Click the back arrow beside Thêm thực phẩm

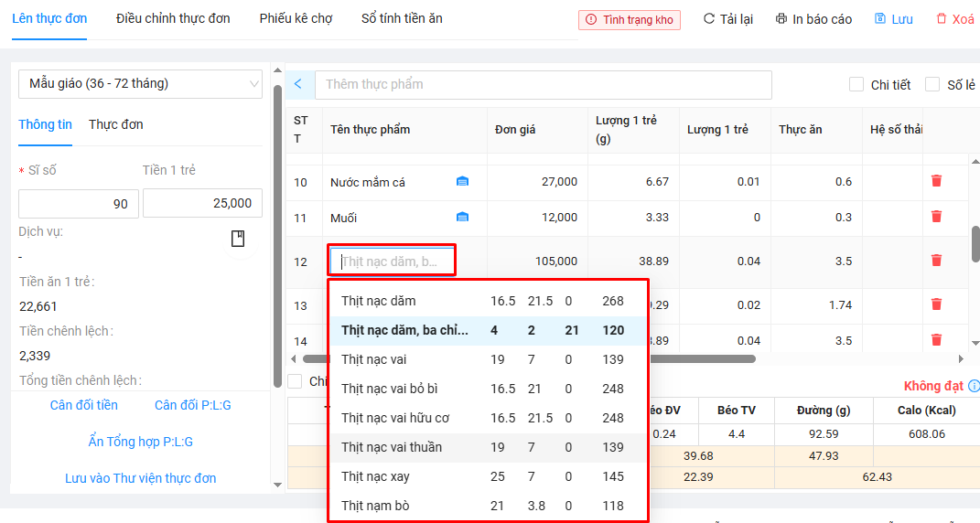pyautogui.click(x=298, y=84)
